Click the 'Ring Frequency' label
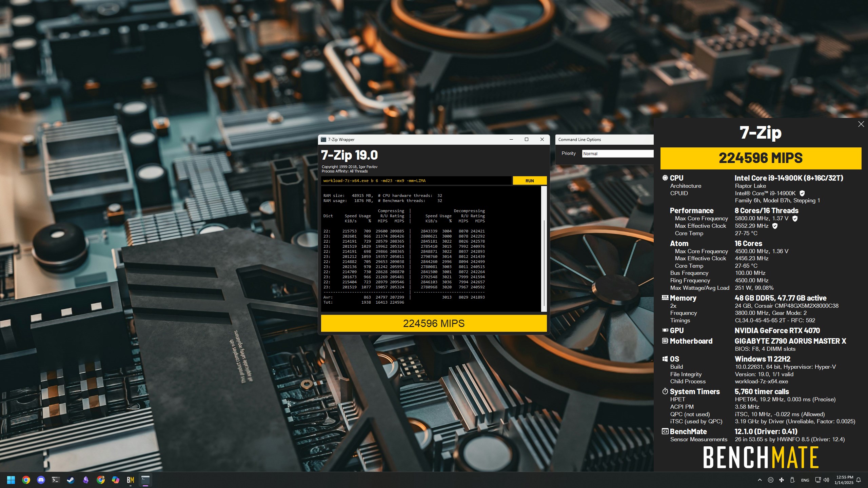 click(x=690, y=280)
